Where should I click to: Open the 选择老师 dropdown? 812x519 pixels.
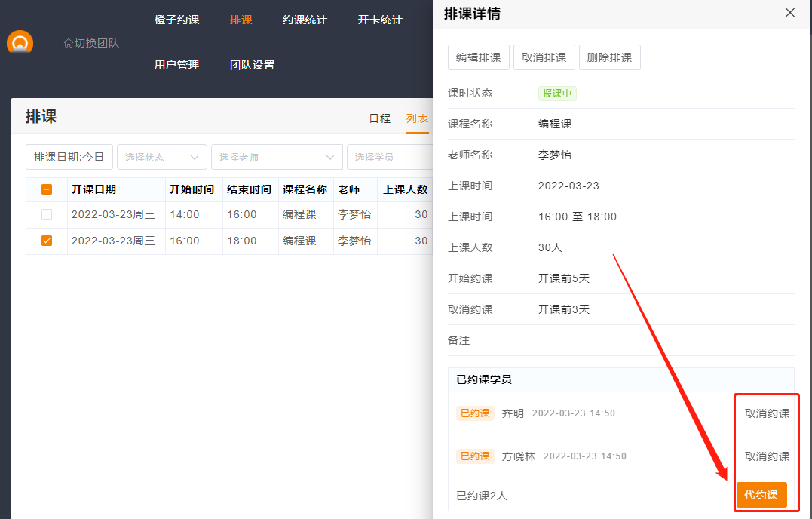pyautogui.click(x=276, y=157)
